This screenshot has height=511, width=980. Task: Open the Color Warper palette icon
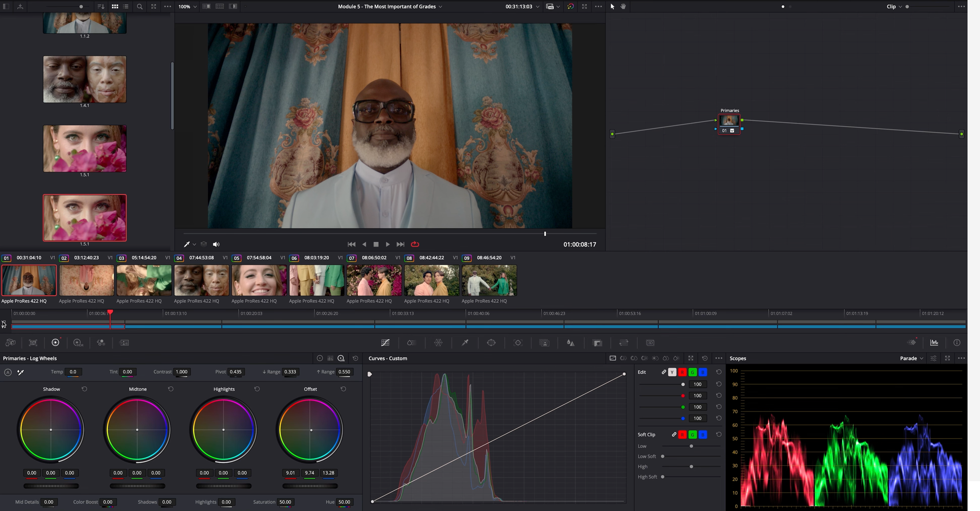(x=438, y=343)
